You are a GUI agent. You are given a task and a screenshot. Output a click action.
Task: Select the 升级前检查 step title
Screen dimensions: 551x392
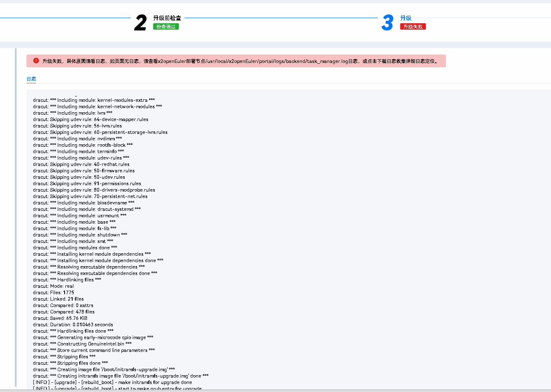click(167, 18)
